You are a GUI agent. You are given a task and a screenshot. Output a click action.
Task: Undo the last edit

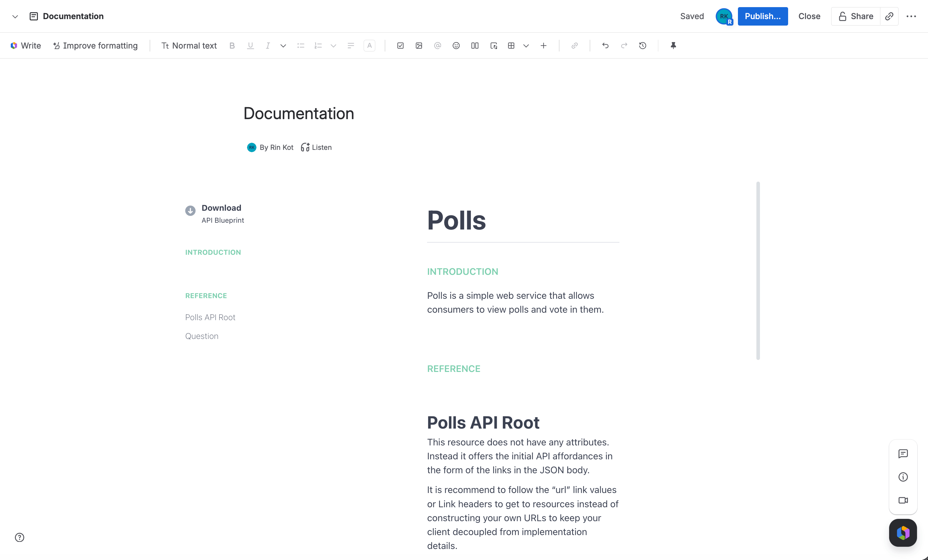pyautogui.click(x=605, y=46)
